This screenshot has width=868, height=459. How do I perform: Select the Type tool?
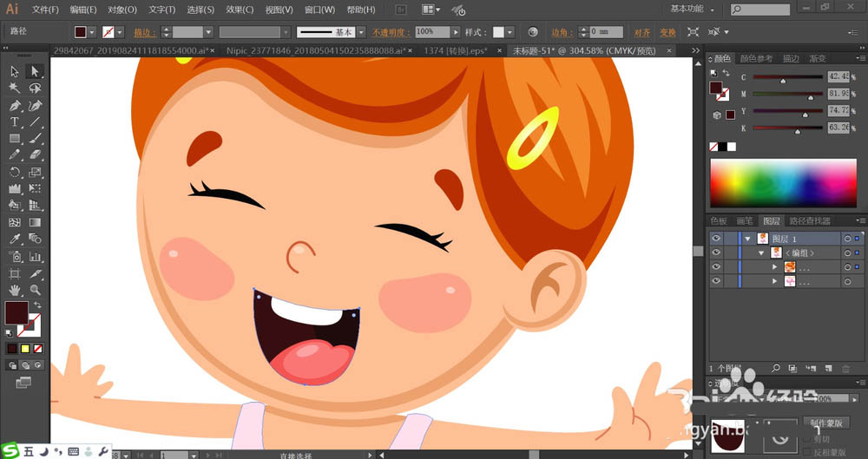(x=15, y=122)
